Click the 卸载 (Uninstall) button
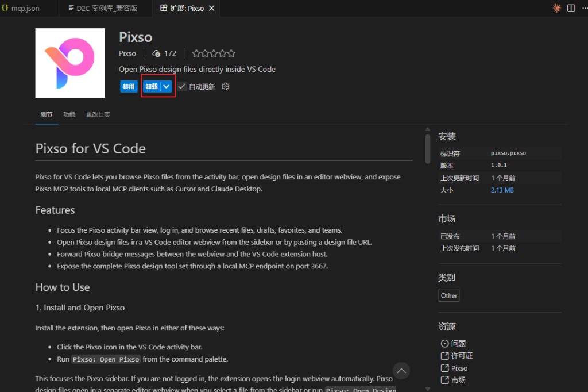Image resolution: width=588 pixels, height=392 pixels. [152, 86]
